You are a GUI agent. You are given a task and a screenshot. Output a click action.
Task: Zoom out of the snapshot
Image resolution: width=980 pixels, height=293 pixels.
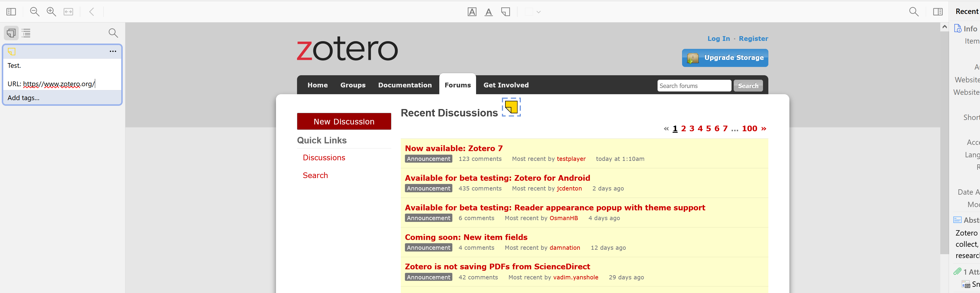35,12
